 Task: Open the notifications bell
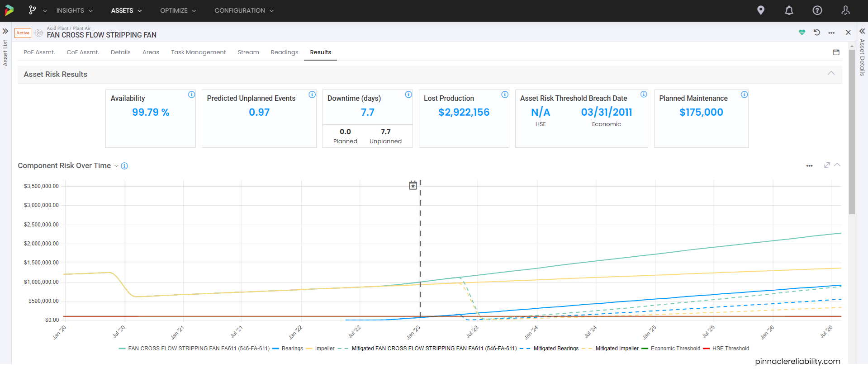click(789, 10)
